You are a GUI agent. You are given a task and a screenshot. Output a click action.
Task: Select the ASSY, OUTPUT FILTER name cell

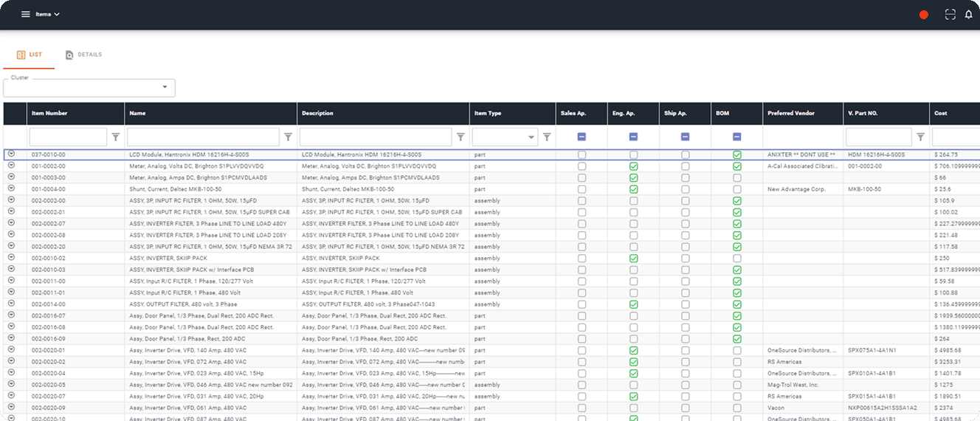(x=211, y=304)
